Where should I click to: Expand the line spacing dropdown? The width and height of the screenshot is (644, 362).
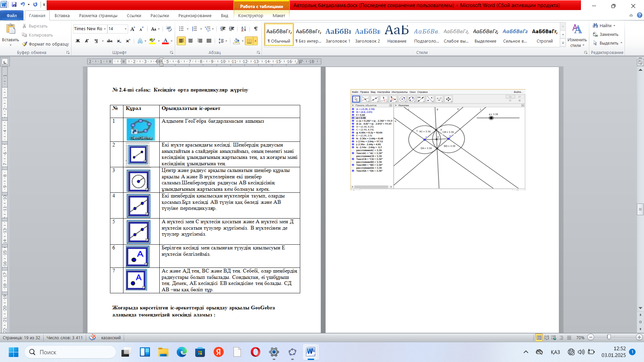tap(226, 41)
